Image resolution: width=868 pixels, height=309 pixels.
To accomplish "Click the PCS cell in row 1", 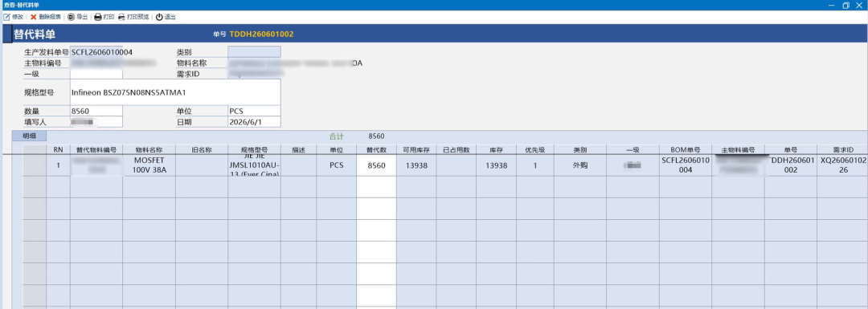I will [x=337, y=165].
